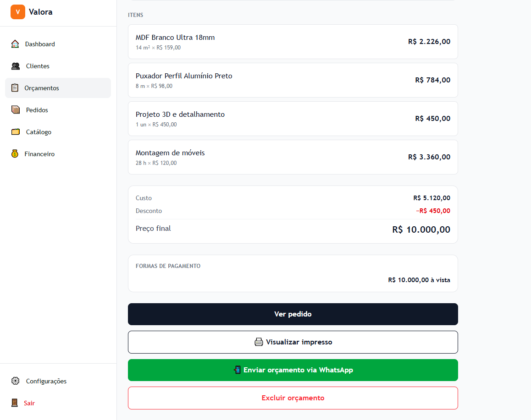Click the Catálogo folder icon
This screenshot has height=420, width=531.
pos(16,132)
